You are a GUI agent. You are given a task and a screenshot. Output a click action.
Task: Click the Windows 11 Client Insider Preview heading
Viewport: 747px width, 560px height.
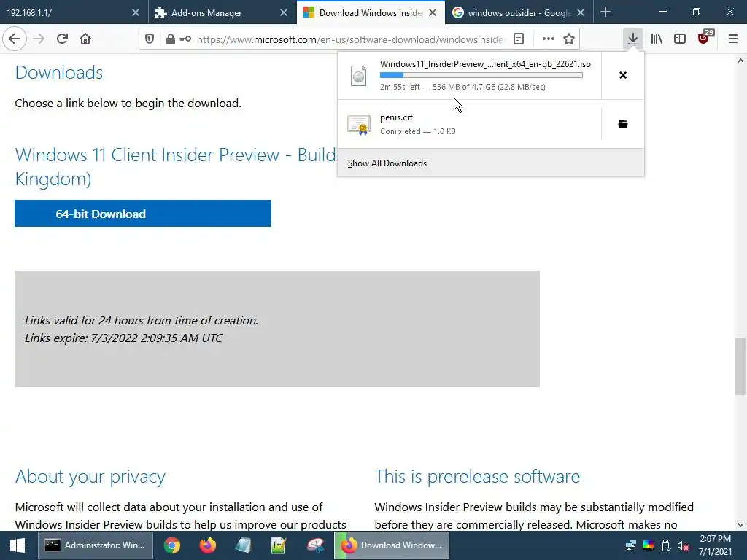tap(175, 167)
